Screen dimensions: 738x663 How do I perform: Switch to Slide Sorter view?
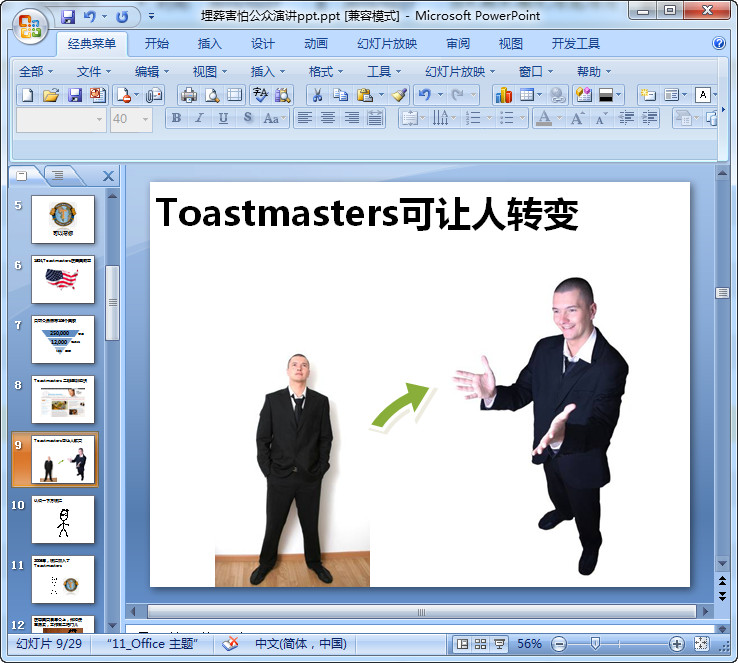(481, 644)
